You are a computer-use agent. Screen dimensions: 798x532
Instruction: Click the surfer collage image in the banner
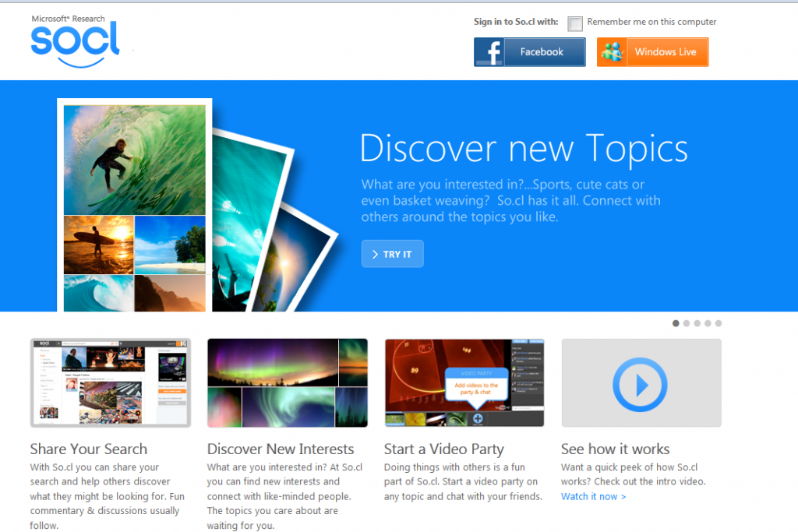coord(135,206)
